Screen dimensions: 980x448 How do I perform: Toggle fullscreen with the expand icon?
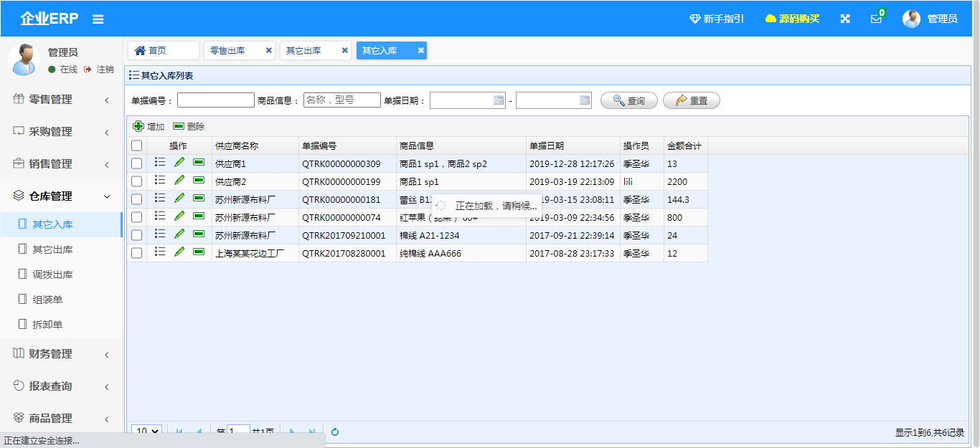(x=845, y=19)
